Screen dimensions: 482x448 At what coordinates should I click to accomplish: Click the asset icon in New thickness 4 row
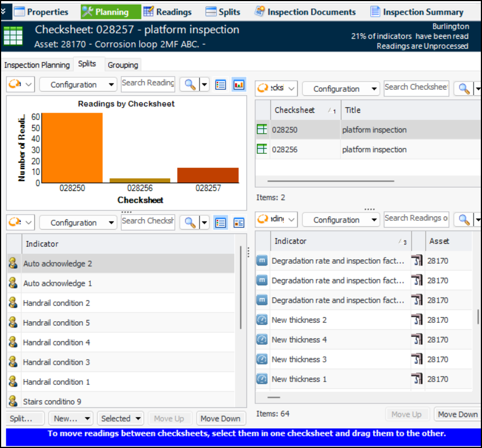[x=417, y=340]
